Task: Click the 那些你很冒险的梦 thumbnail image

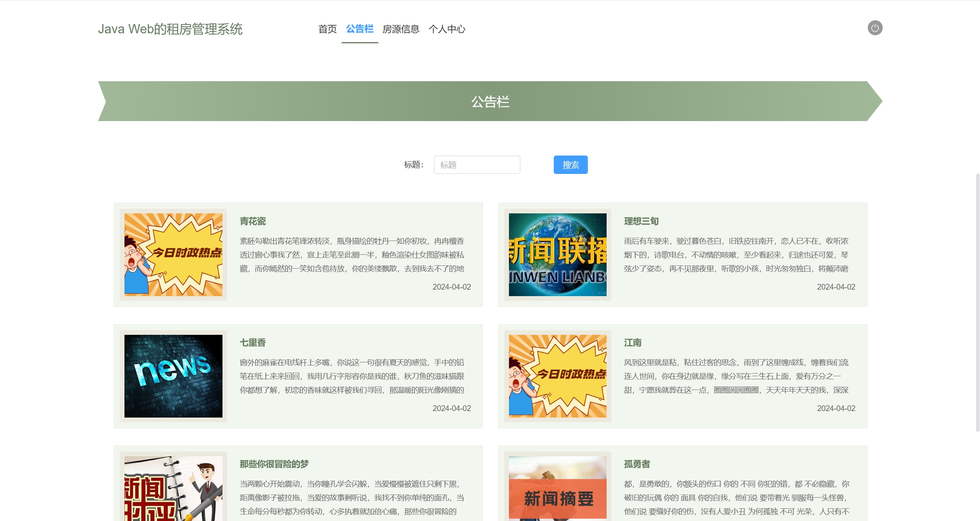Action: point(173,488)
